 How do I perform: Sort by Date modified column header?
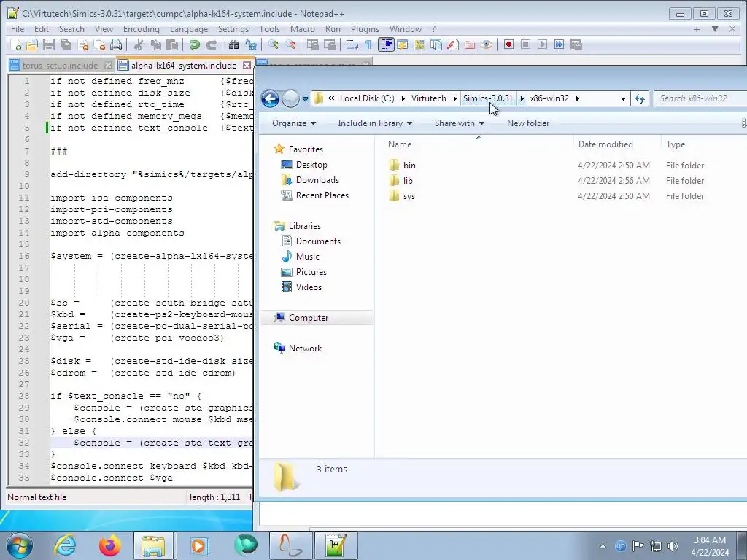(605, 144)
